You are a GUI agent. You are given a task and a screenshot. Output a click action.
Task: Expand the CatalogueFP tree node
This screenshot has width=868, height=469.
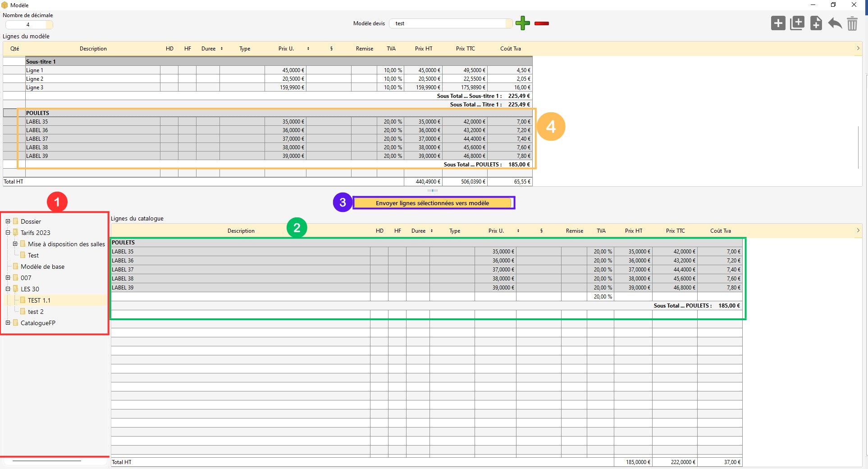pyautogui.click(x=8, y=323)
